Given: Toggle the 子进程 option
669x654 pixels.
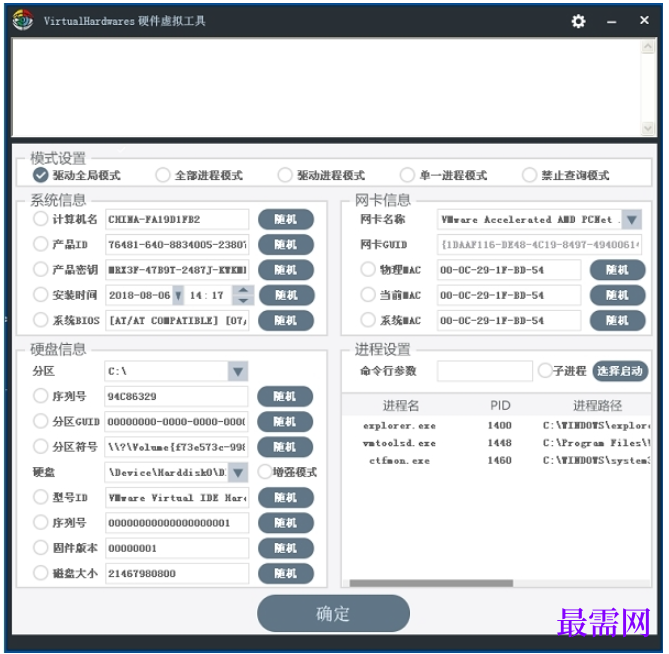Looking at the screenshot, I should coord(545,370).
